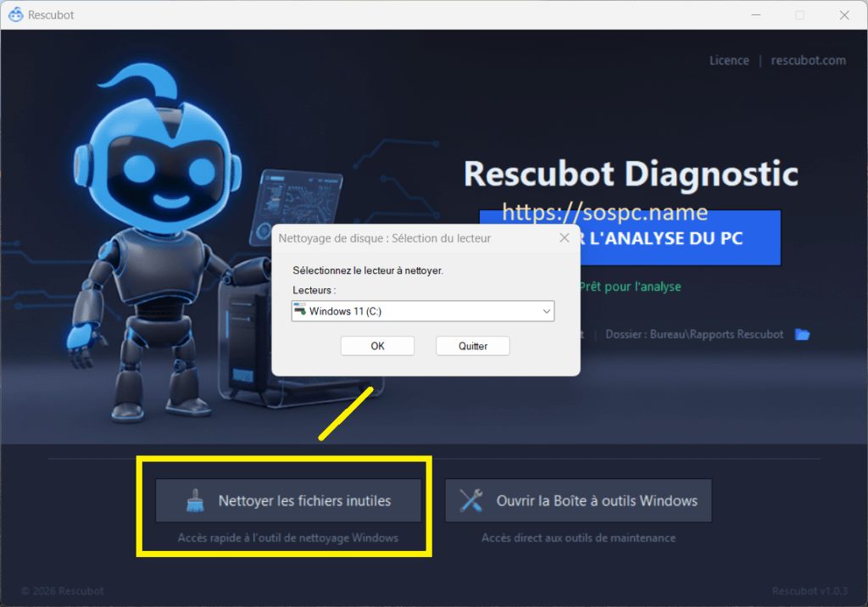Visit the rescubot.com link
868x607 pixels.
pos(808,60)
